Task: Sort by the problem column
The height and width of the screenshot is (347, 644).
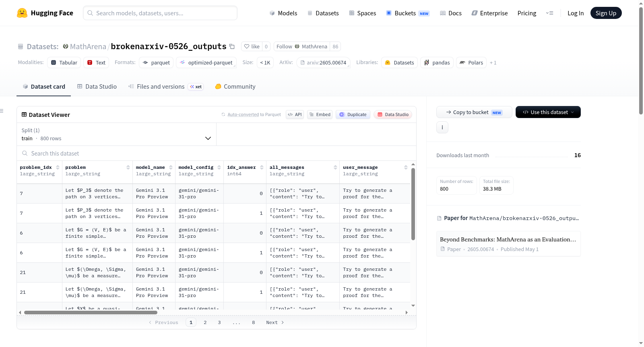Action: point(128,167)
